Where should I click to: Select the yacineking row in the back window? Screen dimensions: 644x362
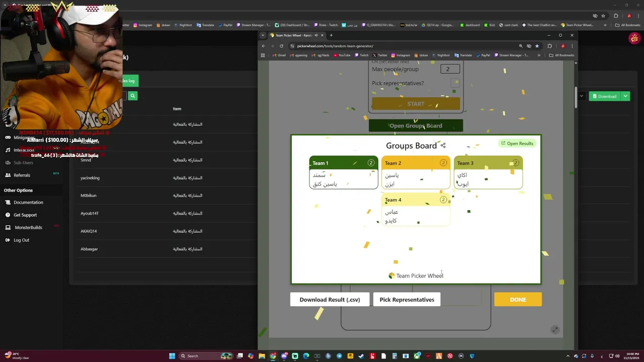[x=166, y=177]
